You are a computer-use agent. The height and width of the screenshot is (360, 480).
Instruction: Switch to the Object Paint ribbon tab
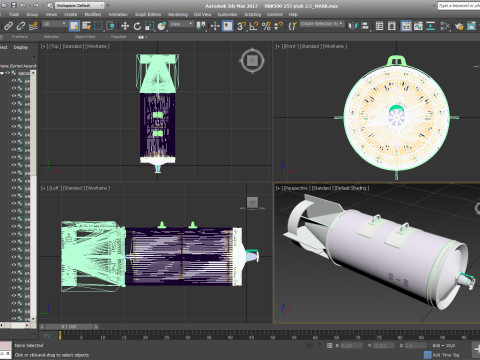(85, 37)
